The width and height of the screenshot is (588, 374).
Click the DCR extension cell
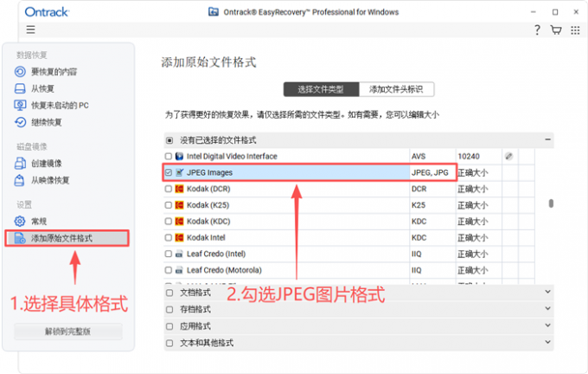pos(432,189)
